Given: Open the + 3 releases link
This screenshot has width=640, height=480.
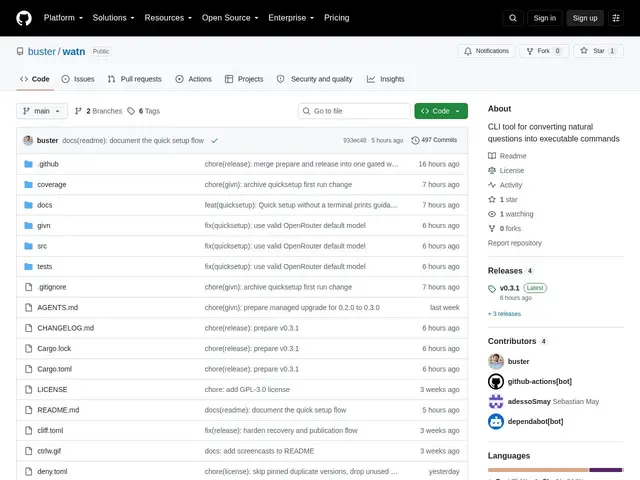Looking at the screenshot, I should click(504, 314).
